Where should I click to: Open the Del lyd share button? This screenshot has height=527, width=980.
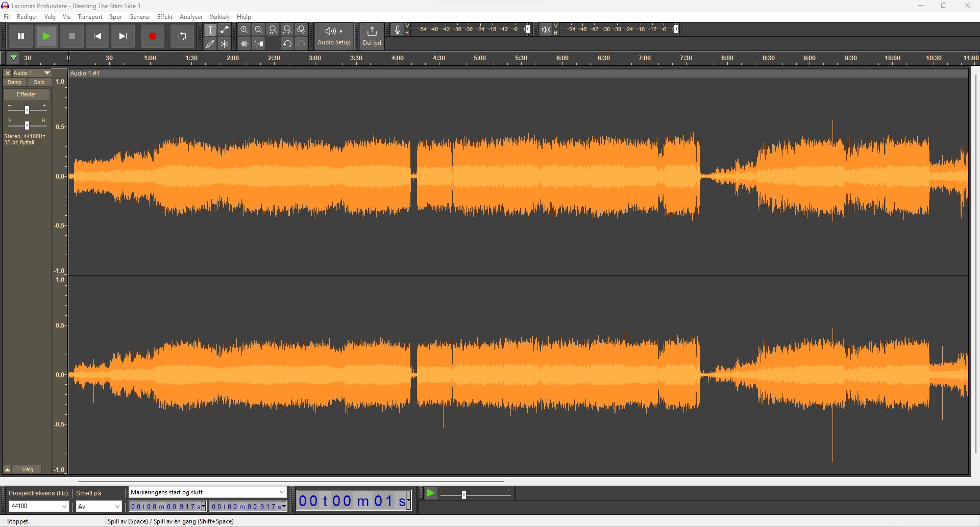pyautogui.click(x=372, y=36)
